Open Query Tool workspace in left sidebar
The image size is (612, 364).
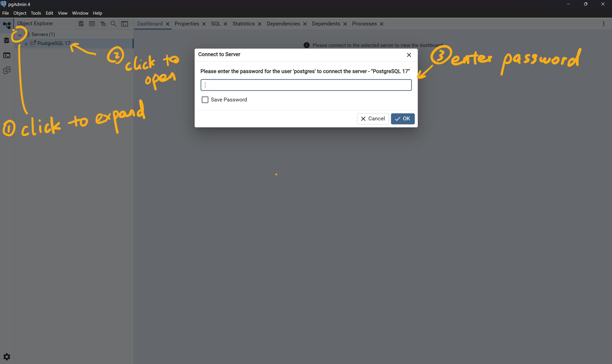7,41
